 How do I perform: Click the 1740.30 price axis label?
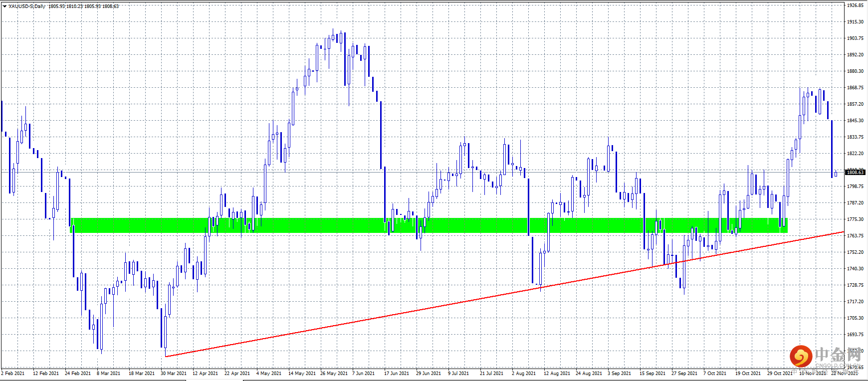(855, 269)
